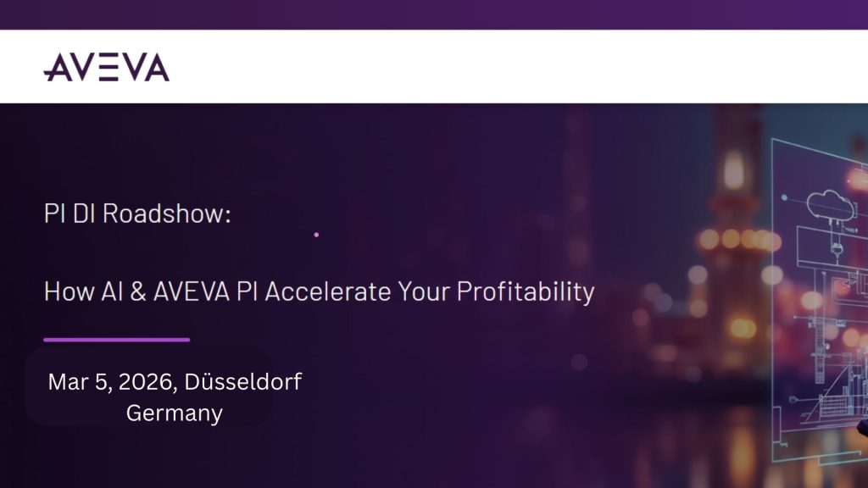The image size is (868, 488).
Task: Click the dark purple strip at the top
Action: point(434,14)
